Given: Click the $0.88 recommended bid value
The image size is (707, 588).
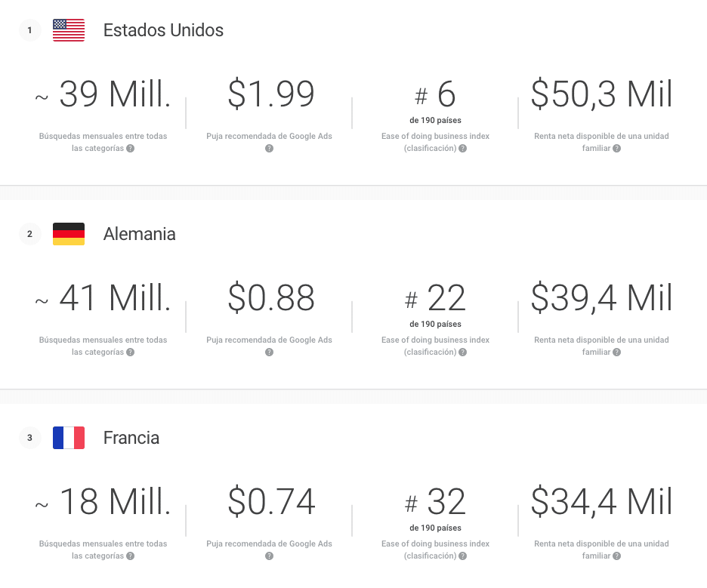Looking at the screenshot, I should pos(271,298).
